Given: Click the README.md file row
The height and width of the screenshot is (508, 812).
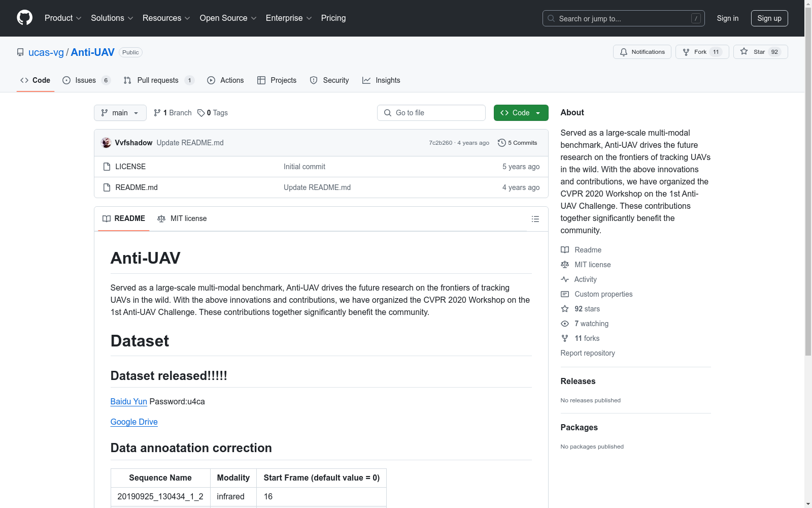Looking at the screenshot, I should point(321,187).
